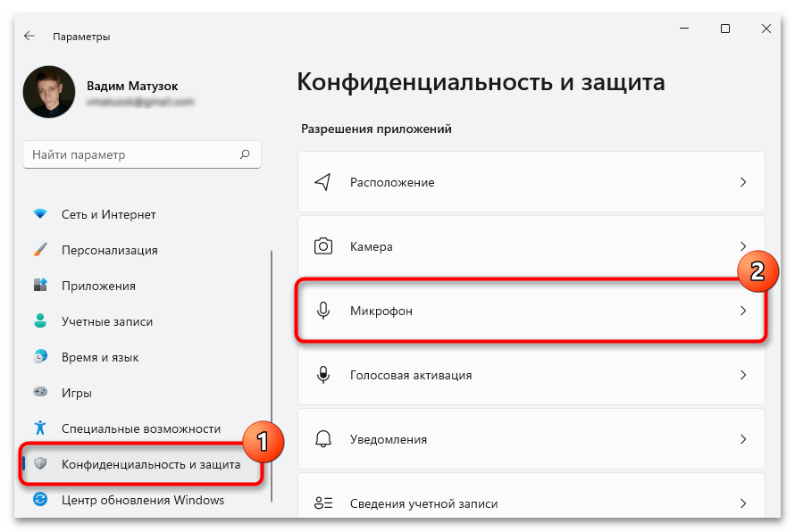Viewport: 795px width, 532px height.
Task: Go back with the arrow icon
Action: [29, 36]
